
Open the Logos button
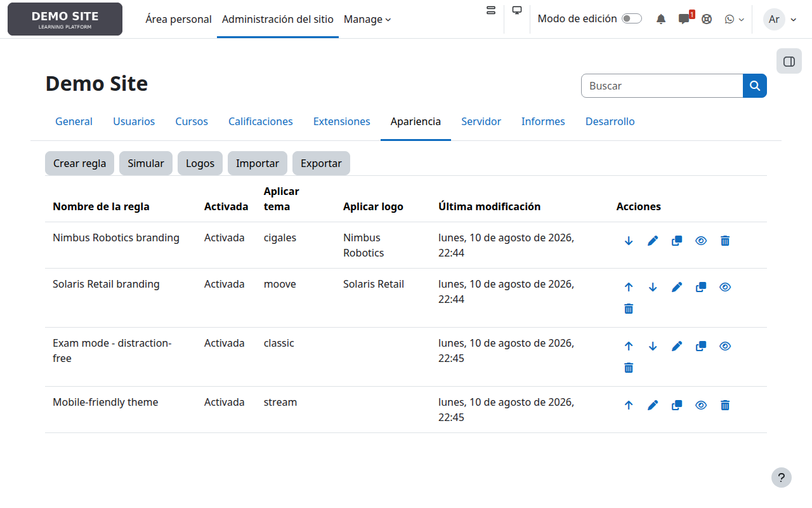coord(200,163)
